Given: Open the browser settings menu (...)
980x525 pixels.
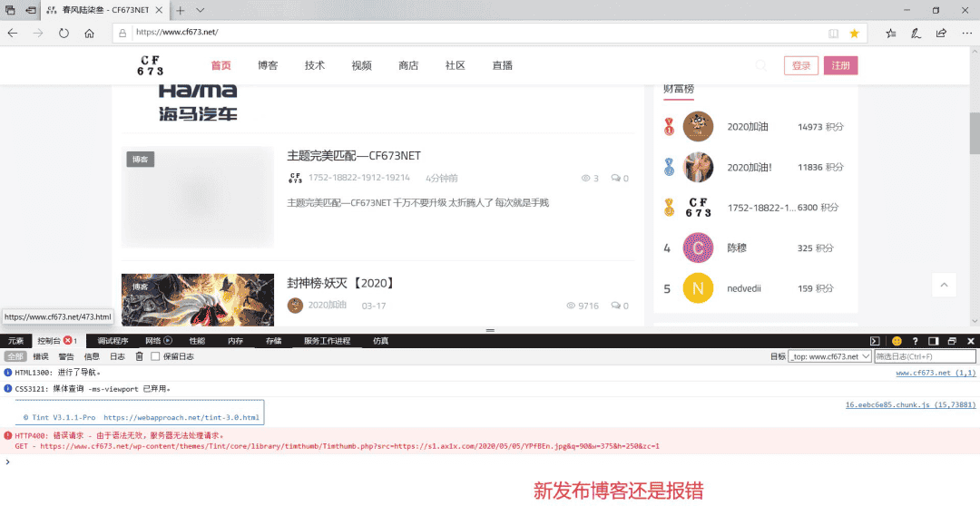Looking at the screenshot, I should (965, 33).
